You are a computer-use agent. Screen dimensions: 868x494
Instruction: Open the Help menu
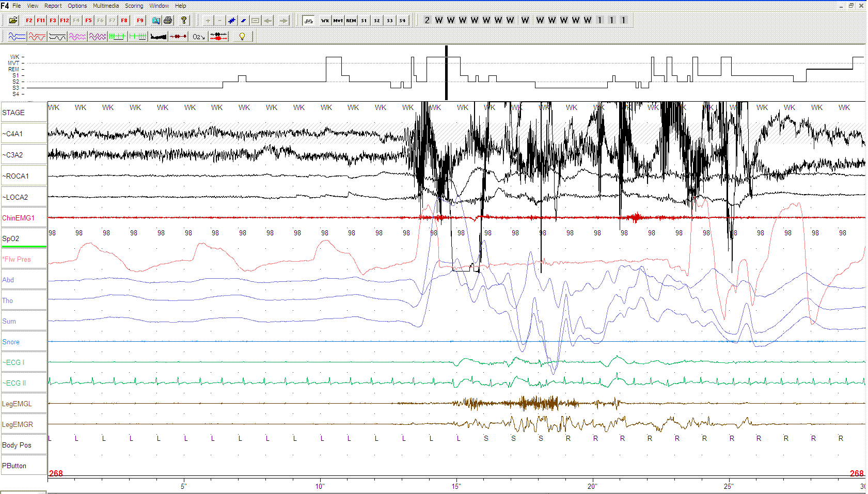tap(180, 6)
